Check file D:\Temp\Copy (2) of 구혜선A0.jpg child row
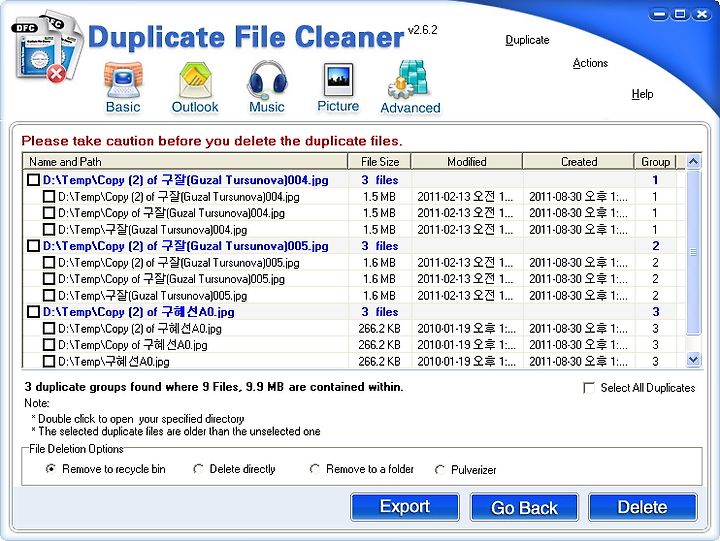The height and width of the screenshot is (541, 720). pyautogui.click(x=49, y=328)
